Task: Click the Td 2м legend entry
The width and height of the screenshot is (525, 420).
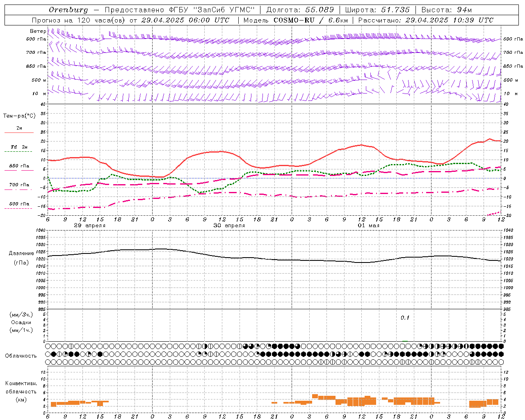Action: coord(19,147)
